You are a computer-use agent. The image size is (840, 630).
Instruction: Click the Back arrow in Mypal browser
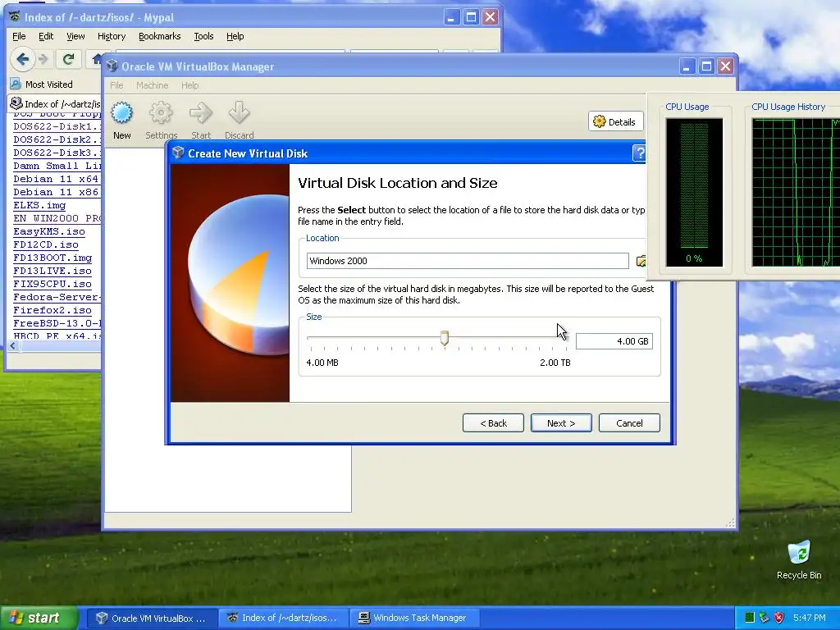[22, 59]
